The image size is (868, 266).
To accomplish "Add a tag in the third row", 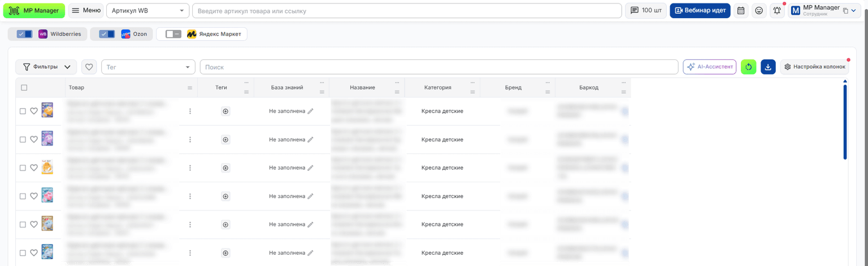I will click(225, 168).
